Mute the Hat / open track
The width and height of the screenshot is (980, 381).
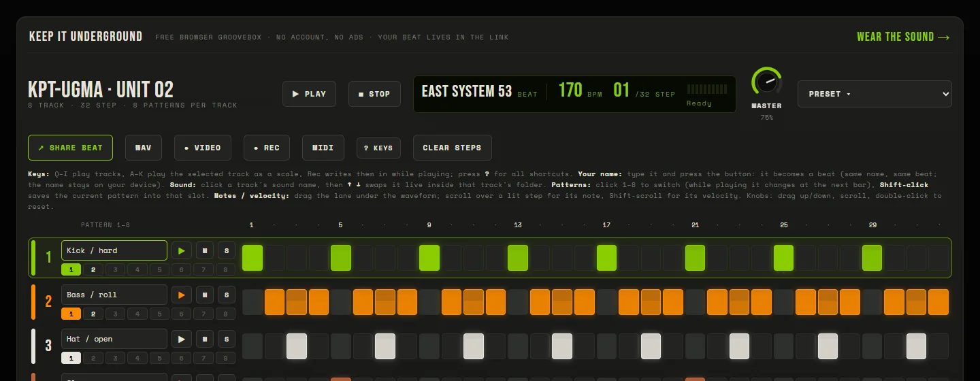pos(204,339)
